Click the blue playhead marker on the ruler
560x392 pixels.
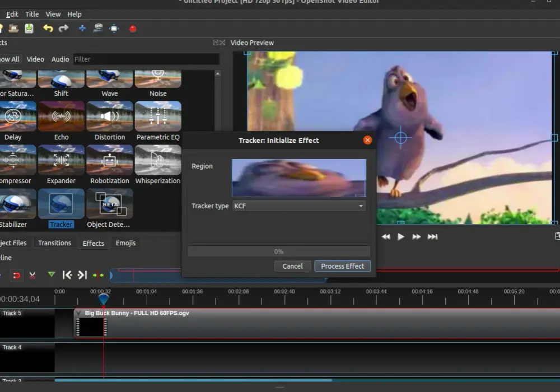(104, 298)
